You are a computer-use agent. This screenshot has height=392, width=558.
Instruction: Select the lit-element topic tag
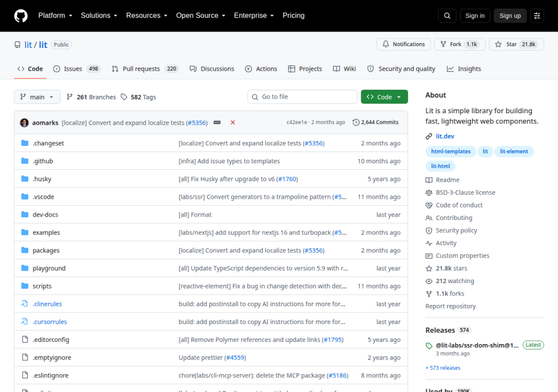pyautogui.click(x=514, y=151)
